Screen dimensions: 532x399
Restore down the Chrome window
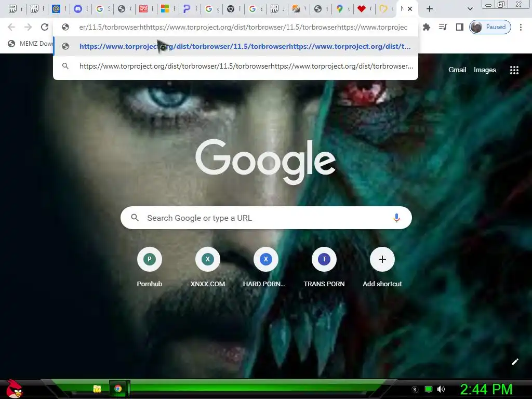pyautogui.click(x=501, y=5)
